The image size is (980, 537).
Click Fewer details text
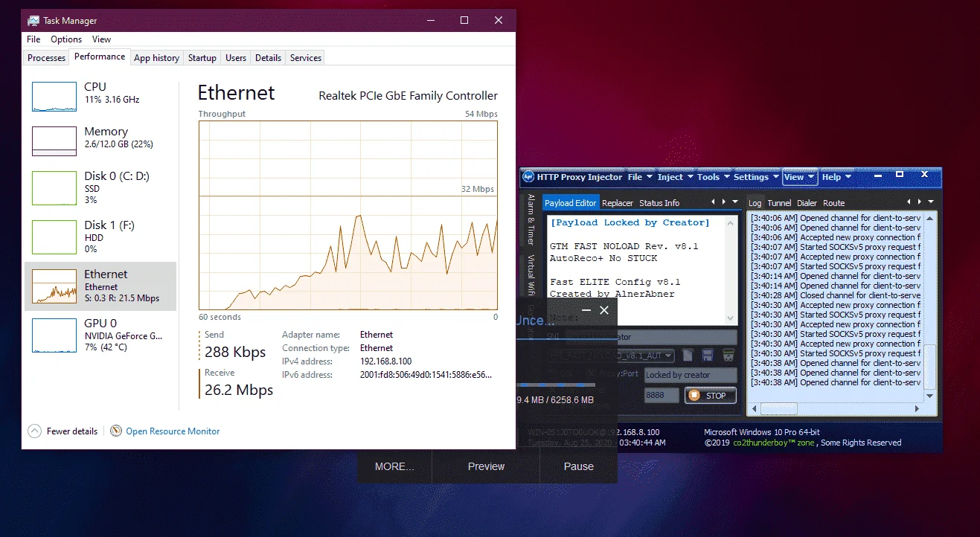click(x=72, y=431)
